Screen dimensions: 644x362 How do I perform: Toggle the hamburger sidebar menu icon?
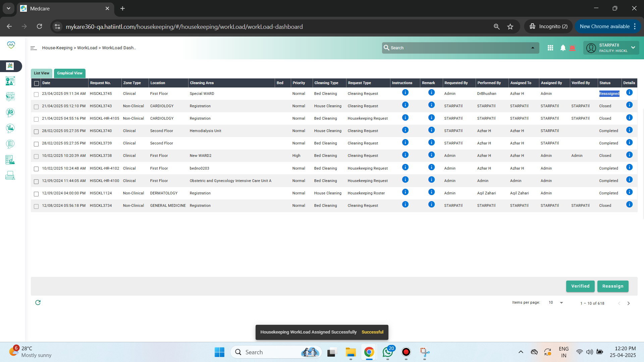click(x=34, y=48)
